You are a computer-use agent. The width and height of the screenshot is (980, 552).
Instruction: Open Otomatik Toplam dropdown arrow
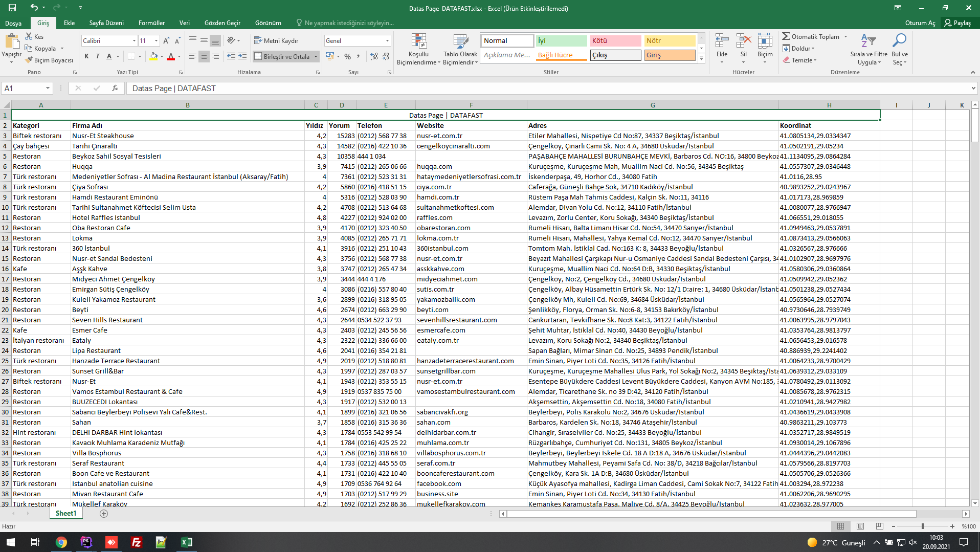(845, 37)
